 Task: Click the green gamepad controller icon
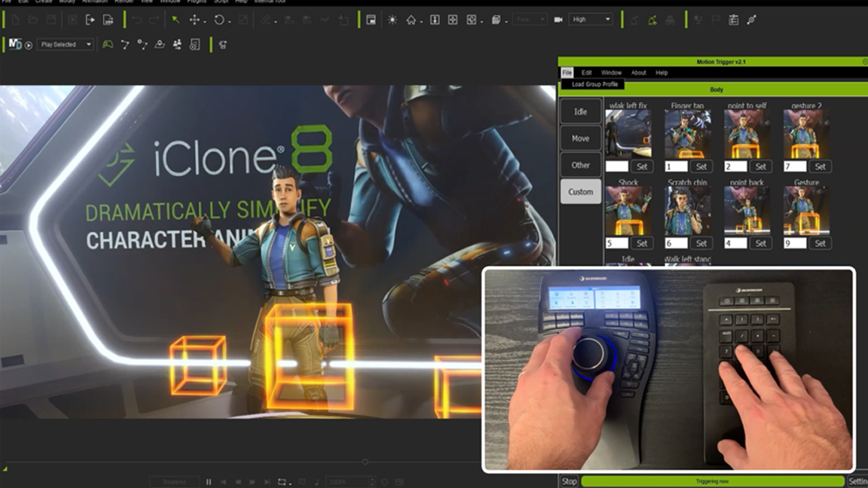pos(108,44)
